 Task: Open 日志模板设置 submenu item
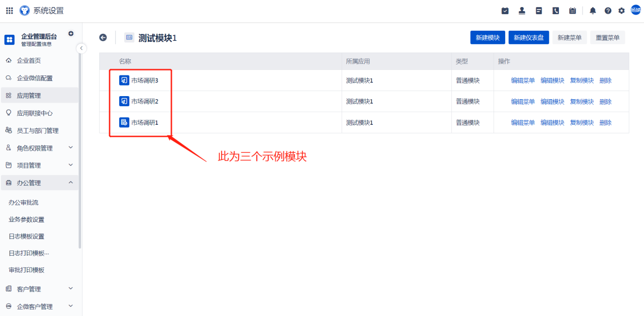27,236
